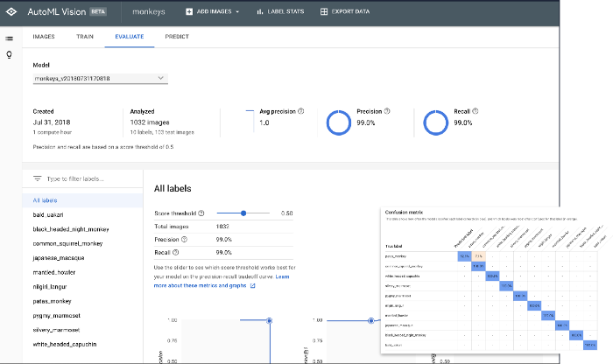
Task: Click the Score threshold slider handle
Action: (243, 213)
